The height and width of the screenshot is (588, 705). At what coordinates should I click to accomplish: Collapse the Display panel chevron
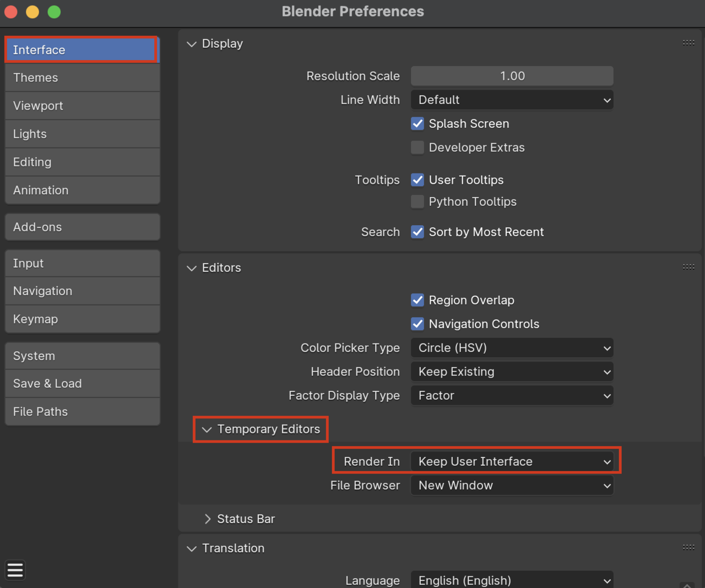(192, 44)
